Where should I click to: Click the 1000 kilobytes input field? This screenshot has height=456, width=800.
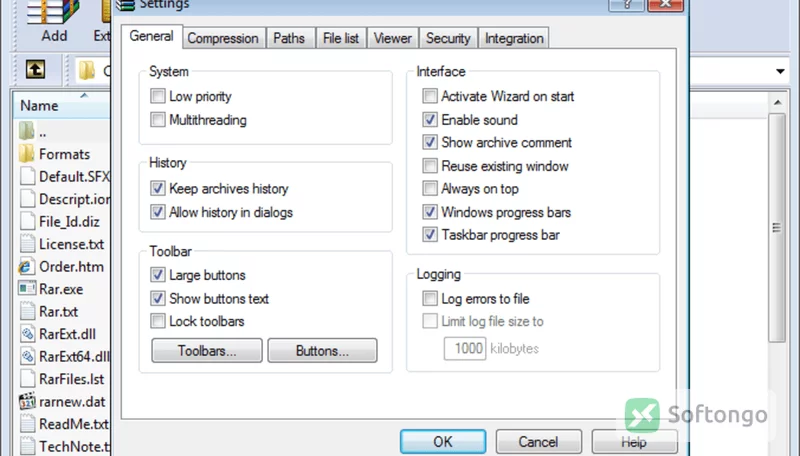(465, 348)
